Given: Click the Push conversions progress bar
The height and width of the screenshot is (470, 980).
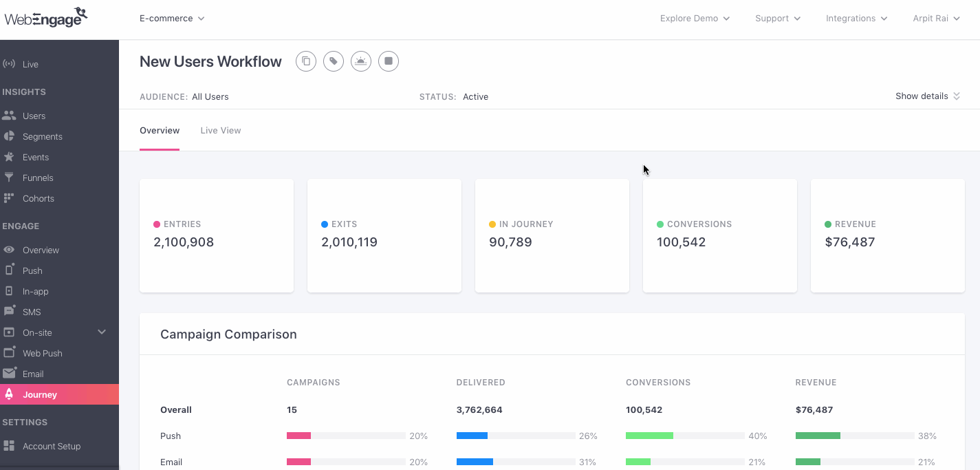Looking at the screenshot, I should (685, 436).
